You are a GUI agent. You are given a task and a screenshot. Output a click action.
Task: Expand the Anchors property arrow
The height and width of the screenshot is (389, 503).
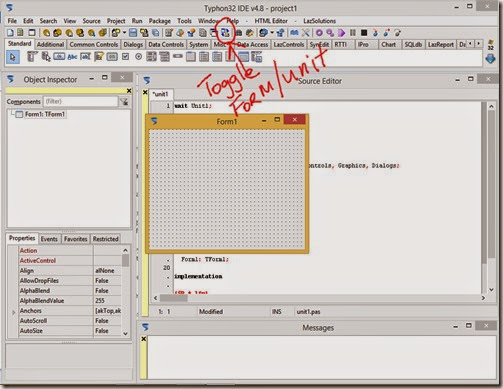click(x=14, y=312)
